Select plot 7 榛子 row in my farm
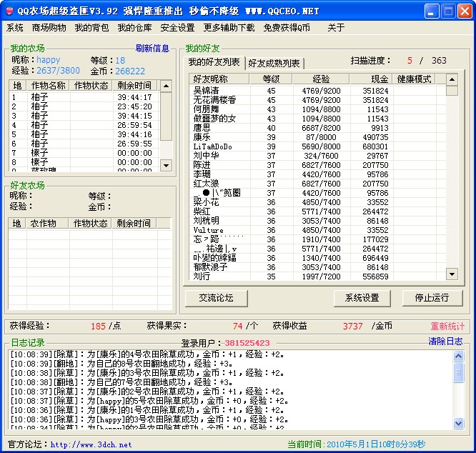476x453 pixels. click(84, 153)
